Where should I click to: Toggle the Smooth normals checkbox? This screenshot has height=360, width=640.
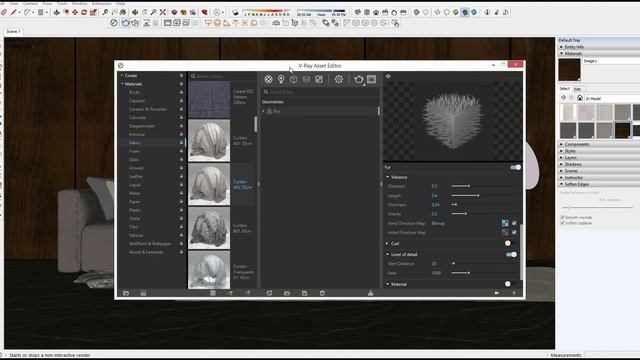click(563, 218)
